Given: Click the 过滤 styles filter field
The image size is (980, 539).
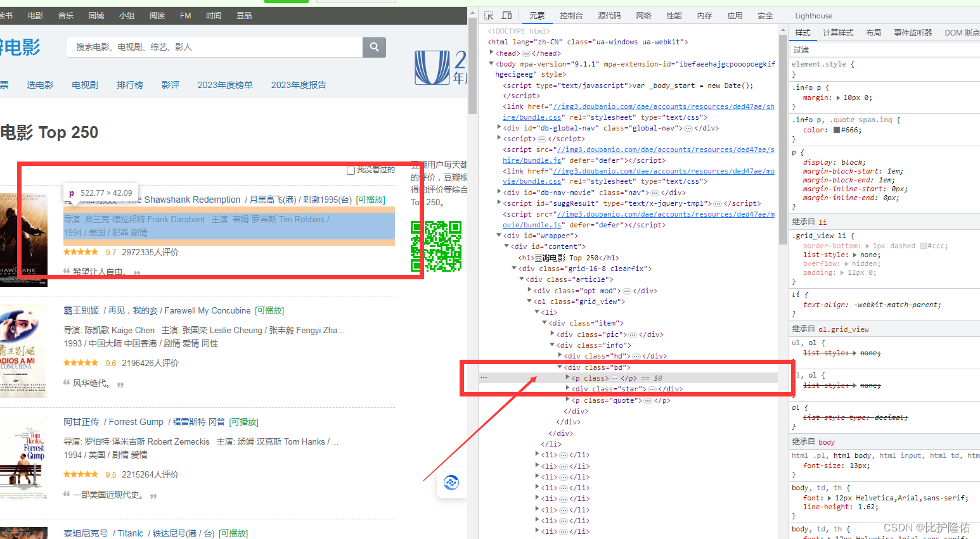Looking at the screenshot, I should [x=884, y=49].
